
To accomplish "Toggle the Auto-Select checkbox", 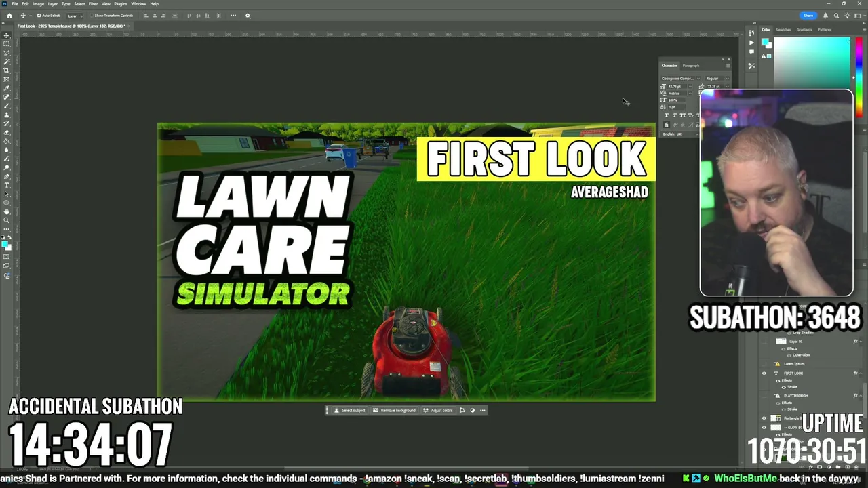I will (x=39, y=16).
